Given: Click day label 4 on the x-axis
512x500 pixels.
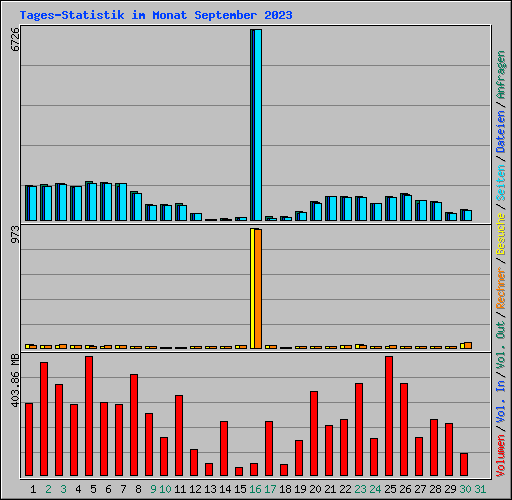Looking at the screenshot, I should pos(78,489).
